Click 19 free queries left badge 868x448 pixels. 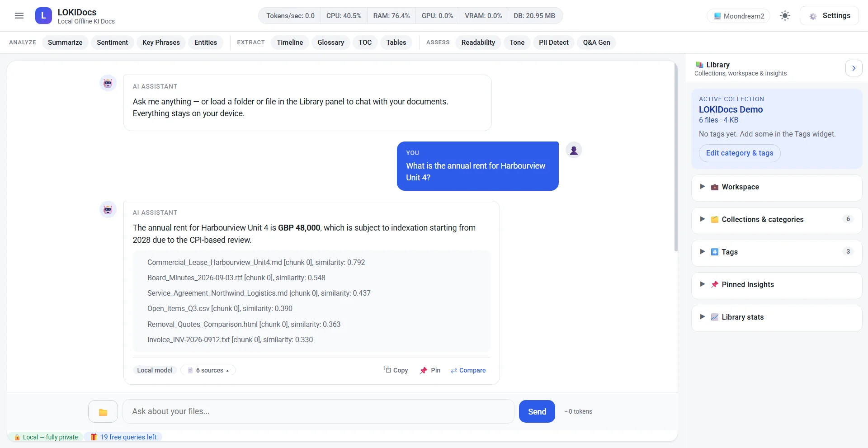coord(123,437)
